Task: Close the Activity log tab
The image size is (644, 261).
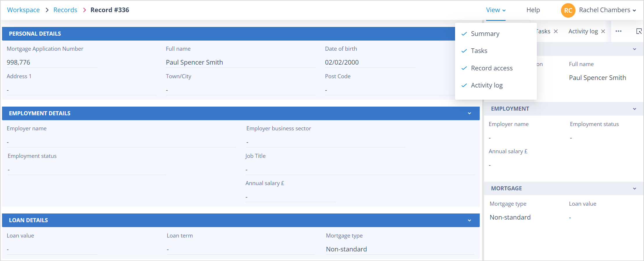Action: pos(603,31)
